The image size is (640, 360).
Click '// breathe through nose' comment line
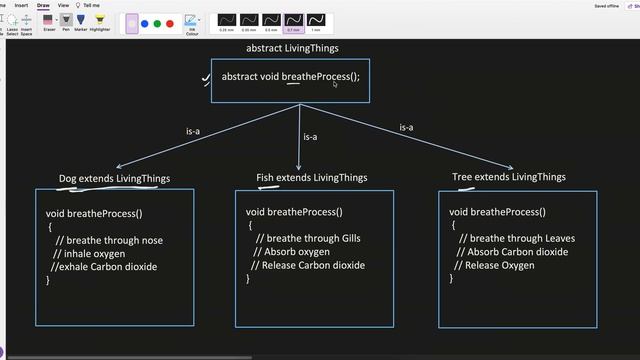click(x=109, y=240)
